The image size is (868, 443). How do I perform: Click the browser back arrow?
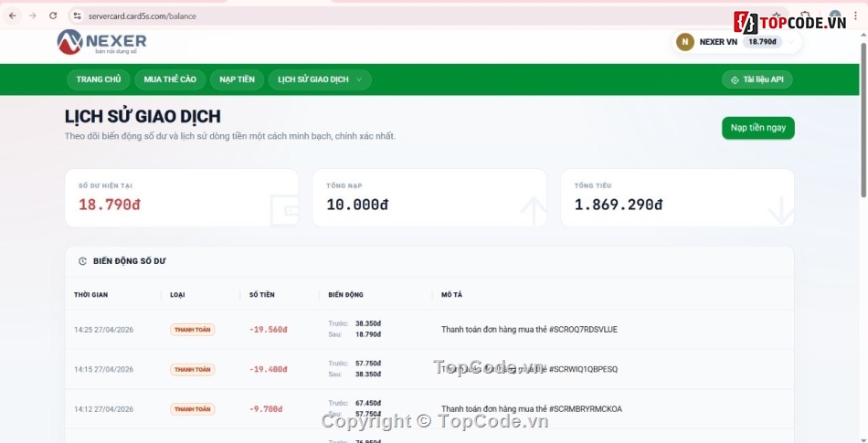click(12, 16)
